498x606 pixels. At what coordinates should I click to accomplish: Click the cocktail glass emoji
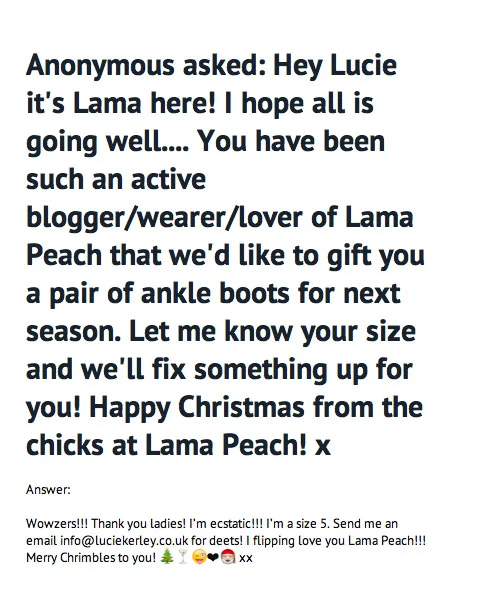(183, 557)
